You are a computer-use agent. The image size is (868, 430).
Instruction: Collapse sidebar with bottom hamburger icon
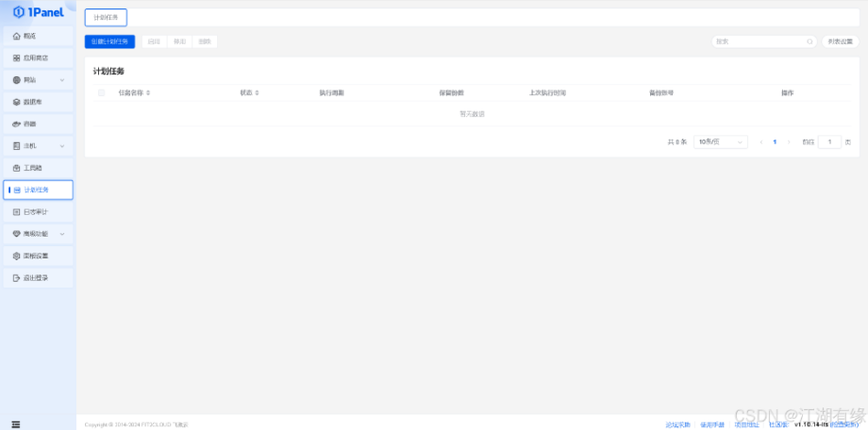(16, 424)
